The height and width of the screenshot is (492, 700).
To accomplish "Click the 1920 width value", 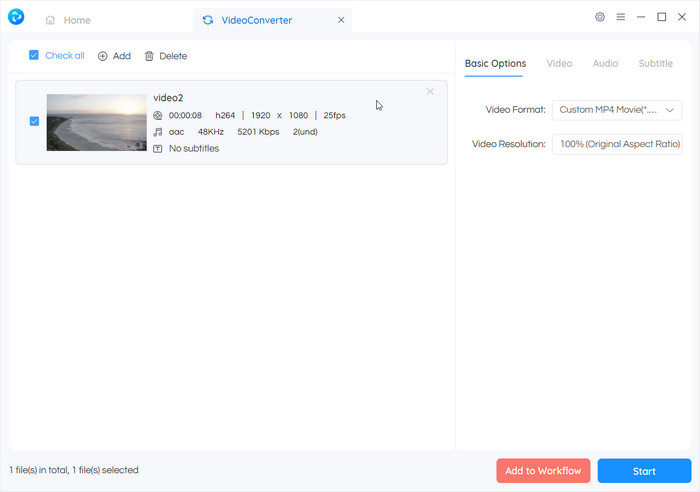I will (x=261, y=116).
